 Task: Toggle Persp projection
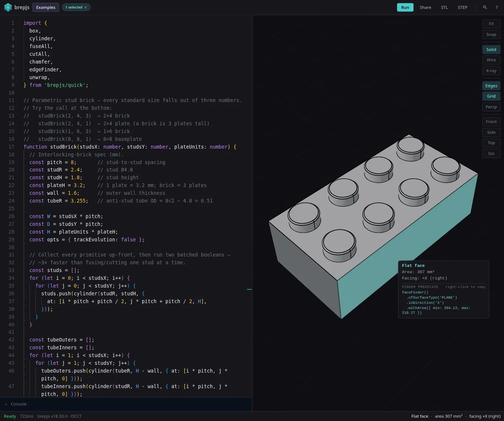tap(491, 107)
